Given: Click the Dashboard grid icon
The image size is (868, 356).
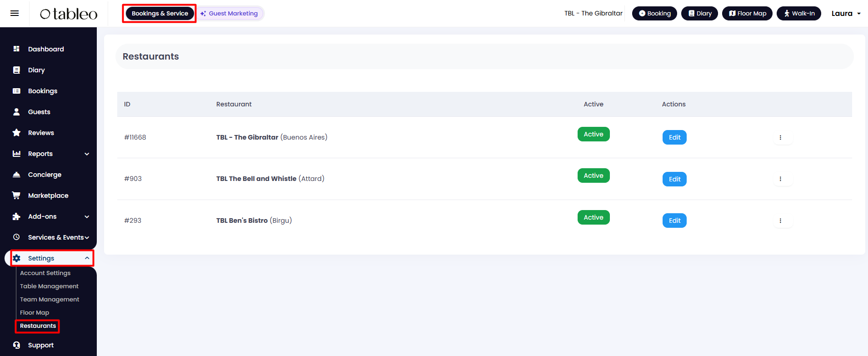Looking at the screenshot, I should point(16,49).
